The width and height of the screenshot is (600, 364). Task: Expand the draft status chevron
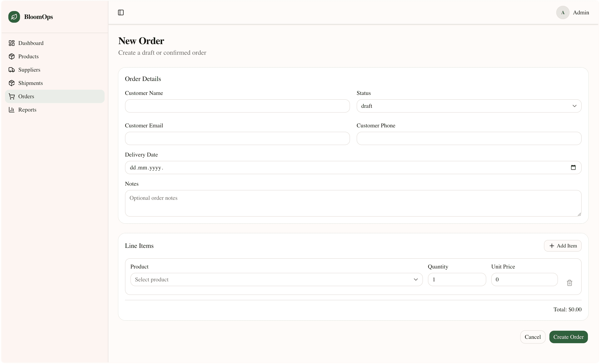coord(575,106)
